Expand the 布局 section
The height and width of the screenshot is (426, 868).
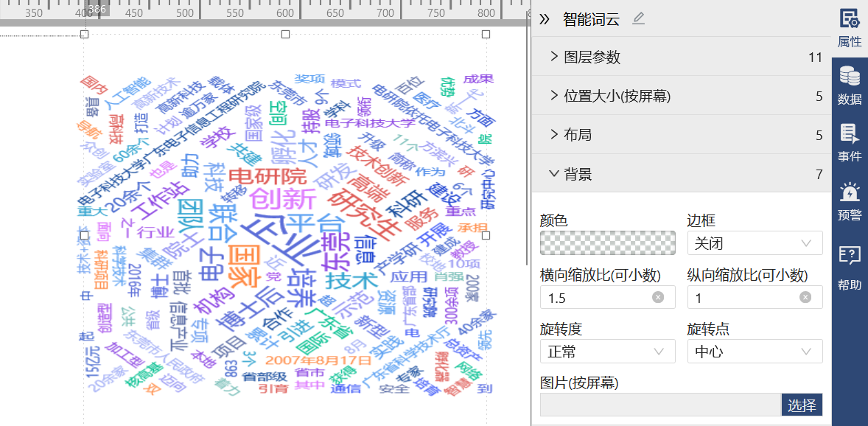tap(681, 135)
